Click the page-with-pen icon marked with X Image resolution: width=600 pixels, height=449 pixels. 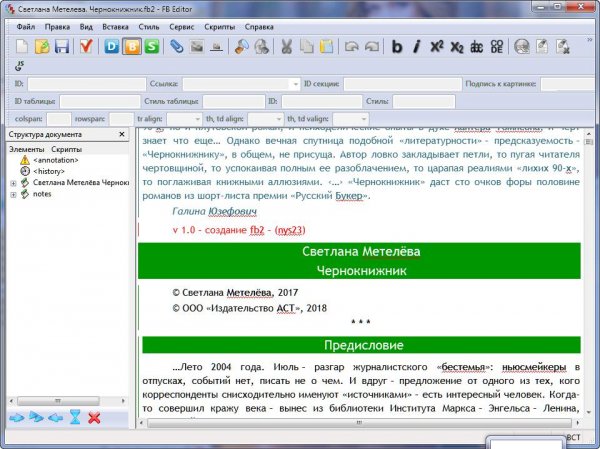(x=562, y=47)
